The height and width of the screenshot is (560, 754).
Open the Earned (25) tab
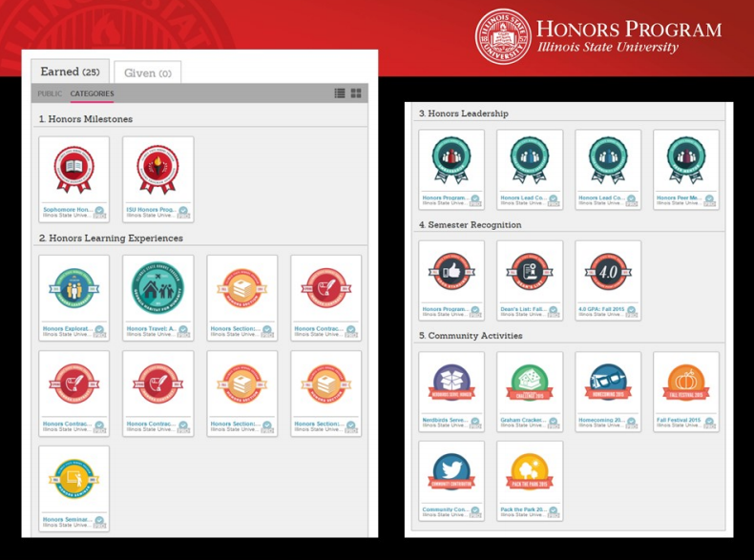(71, 72)
